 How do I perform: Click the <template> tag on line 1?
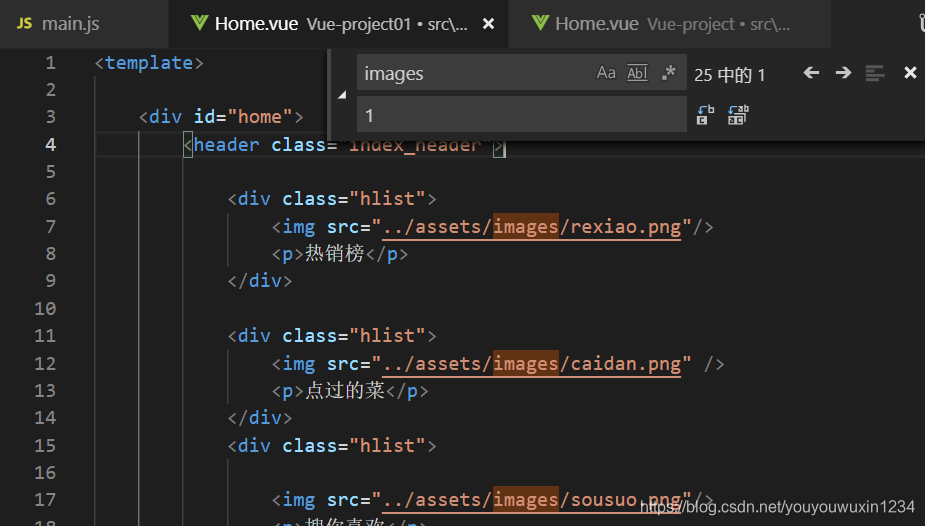[149, 63]
